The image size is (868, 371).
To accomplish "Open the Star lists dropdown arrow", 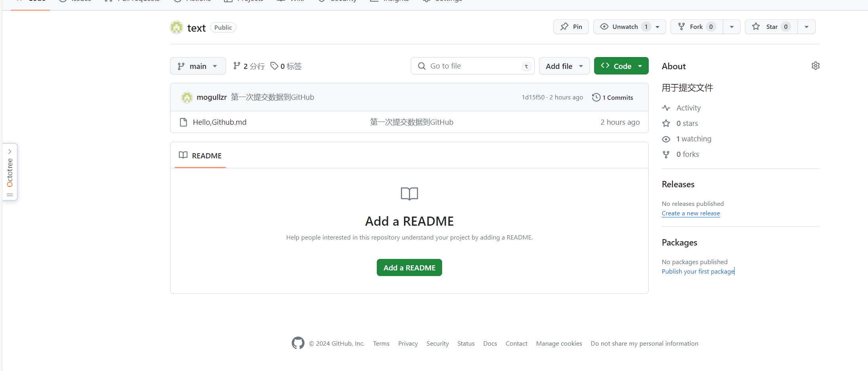I will tap(807, 27).
